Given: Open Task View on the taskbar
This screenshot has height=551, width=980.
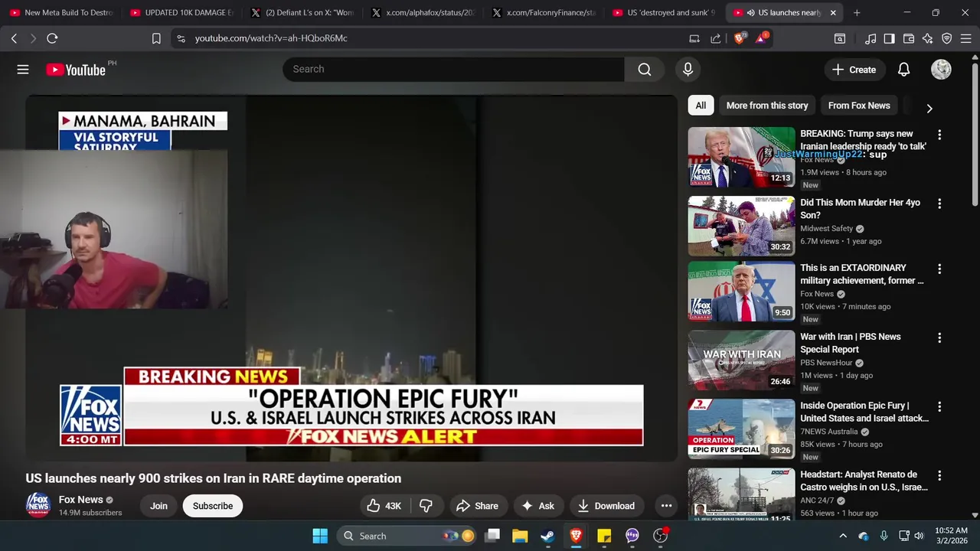Looking at the screenshot, I should coord(492,536).
